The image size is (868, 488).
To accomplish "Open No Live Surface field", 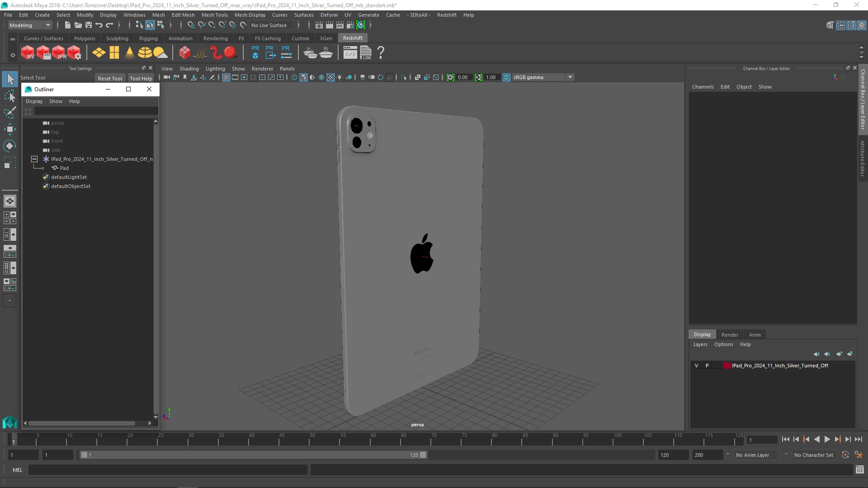I will pyautogui.click(x=272, y=25).
